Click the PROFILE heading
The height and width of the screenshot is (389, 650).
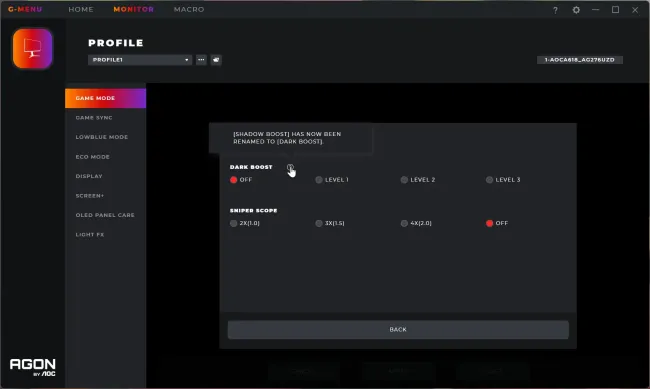[116, 43]
